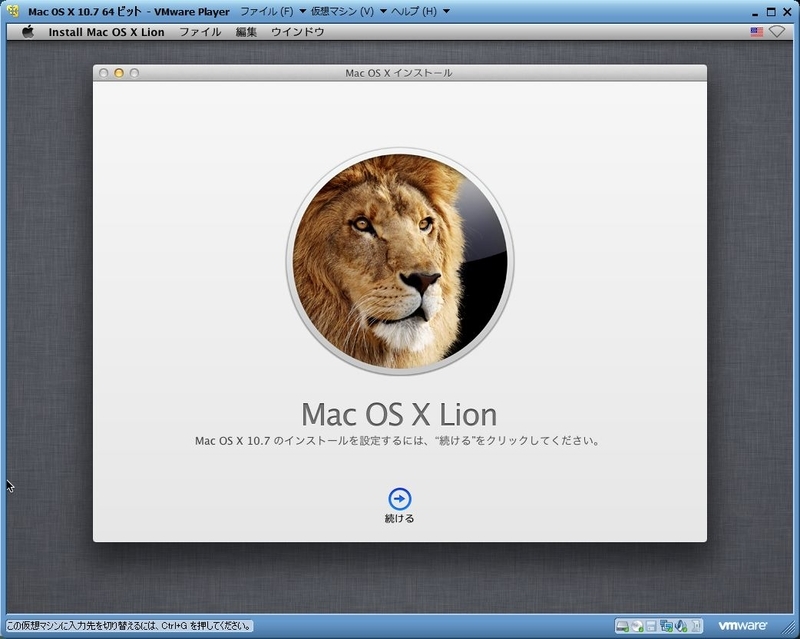Open the VMware ファイル (F) dropdown
Viewport: 800px width, 639px height.
click(272, 11)
